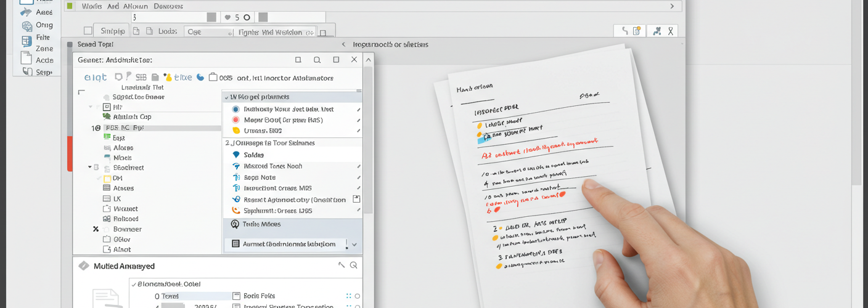Collapse the 'Blonemrfbeet. Ootel' group
Viewport: 868px width, 308px height.
click(x=134, y=284)
